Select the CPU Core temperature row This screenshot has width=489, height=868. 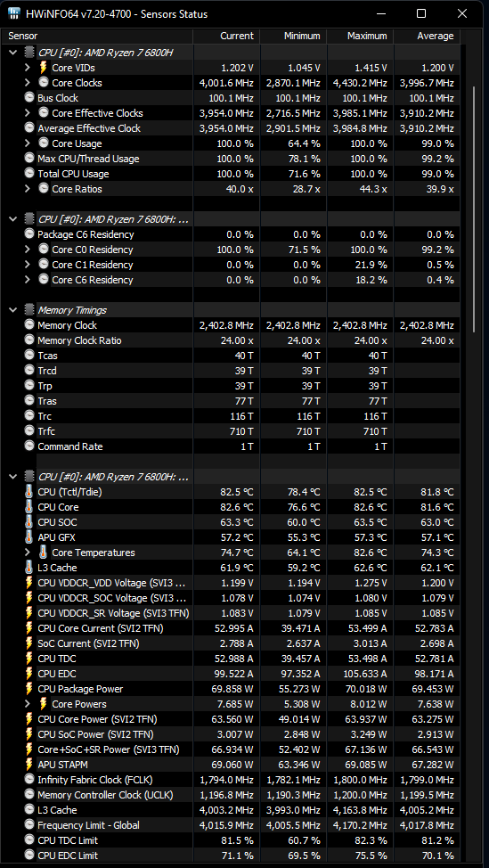[x=232, y=507]
